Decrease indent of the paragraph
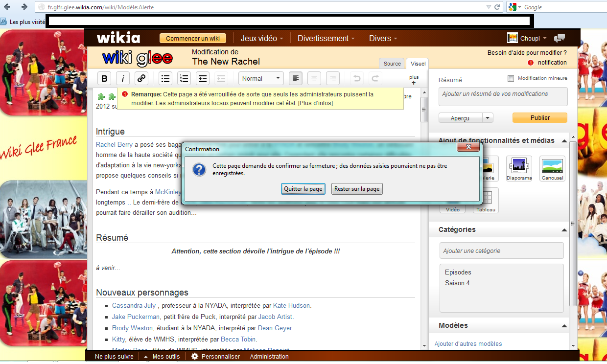Image resolution: width=607 pixels, height=364 pixels. pos(221,78)
